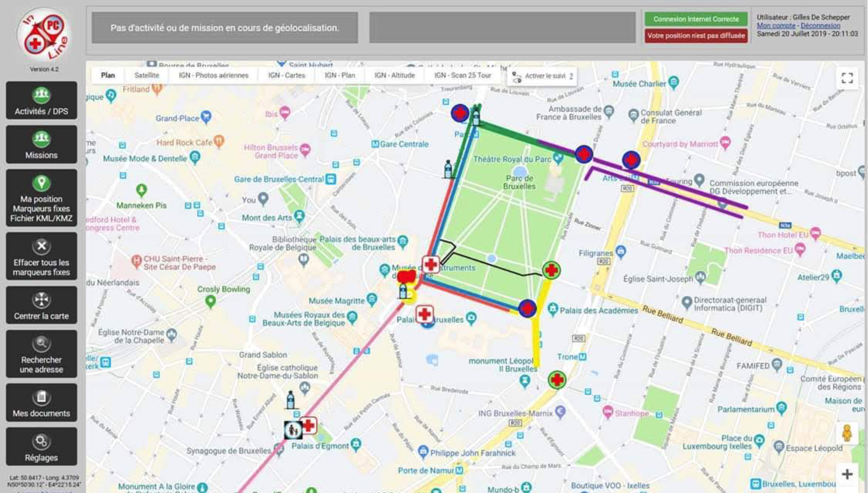Toggle fullscreen map view icon
Screen dimensions: 868x493
point(847,78)
